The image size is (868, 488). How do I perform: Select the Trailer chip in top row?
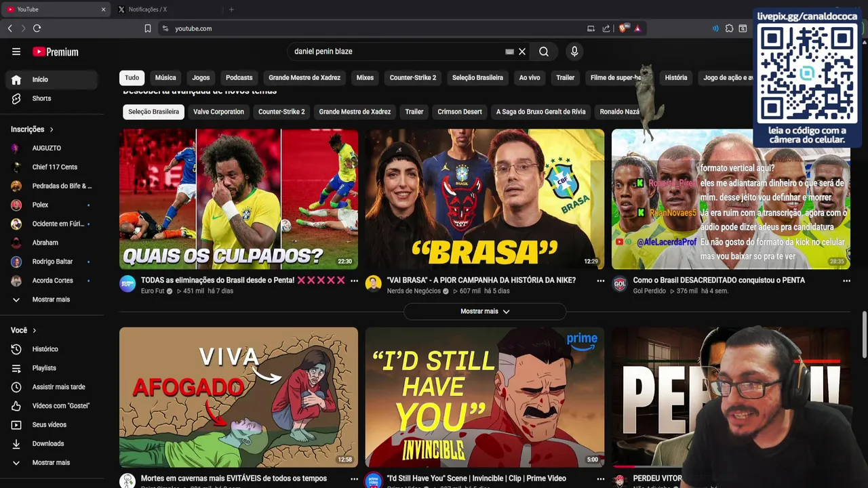point(566,78)
